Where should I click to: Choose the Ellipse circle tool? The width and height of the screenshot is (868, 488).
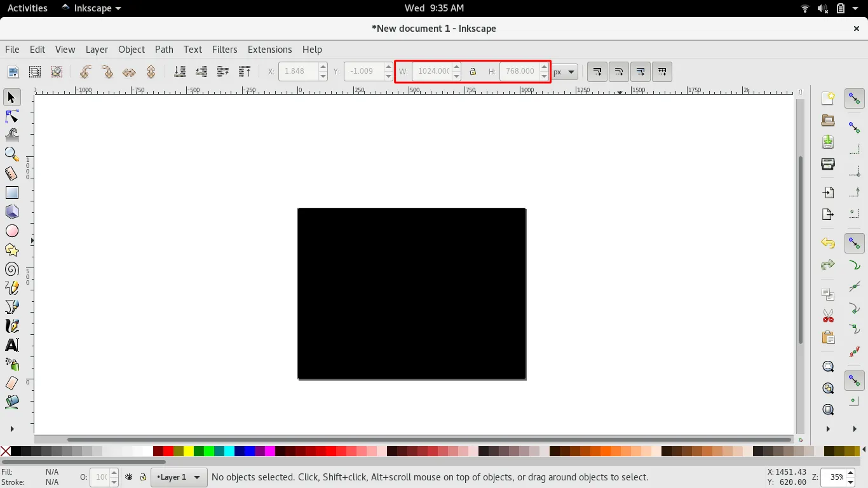point(12,231)
